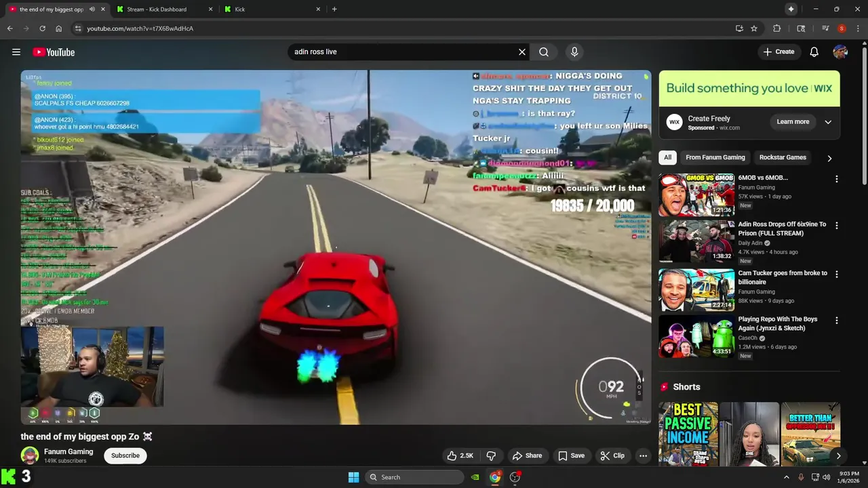
Task: Open YouTube account avatar menu
Action: pyautogui.click(x=840, y=52)
